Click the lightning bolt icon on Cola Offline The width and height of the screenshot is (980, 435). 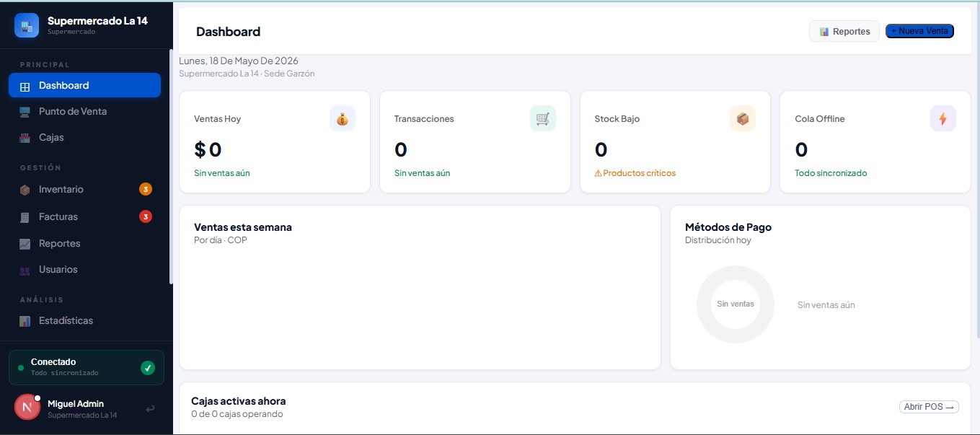pos(943,118)
